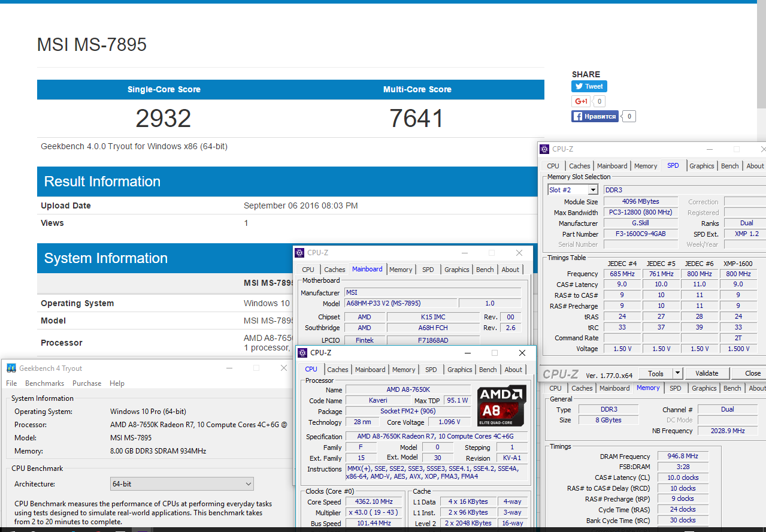Open the Architecture 64-bit dropdown in Geekbench
Screen dimensions: 766x532
point(182,483)
